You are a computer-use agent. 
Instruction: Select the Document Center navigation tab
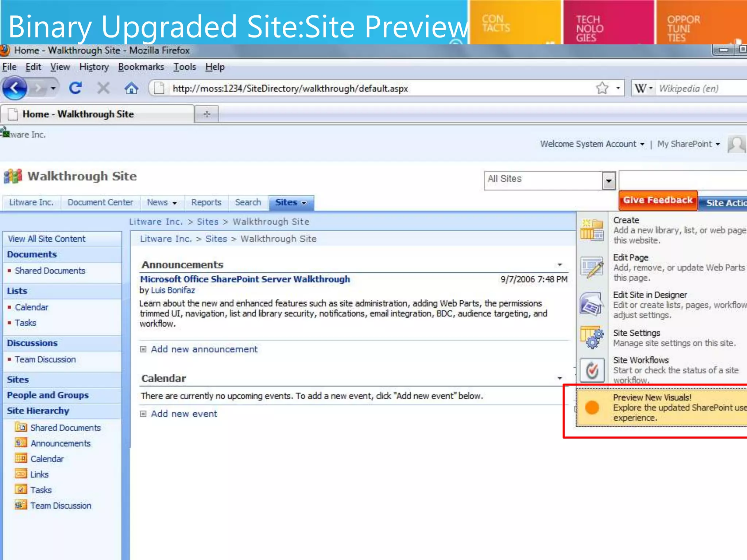coord(100,202)
